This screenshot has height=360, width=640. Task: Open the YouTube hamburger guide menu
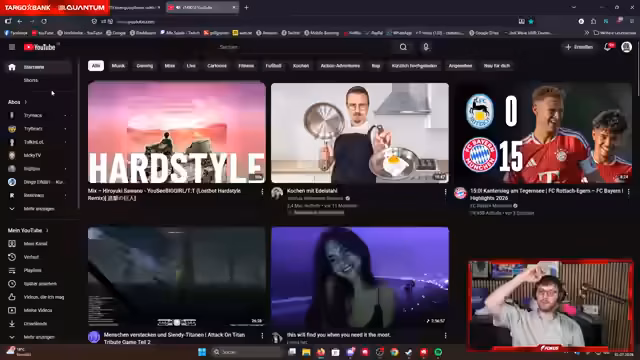pyautogui.click(x=12, y=47)
